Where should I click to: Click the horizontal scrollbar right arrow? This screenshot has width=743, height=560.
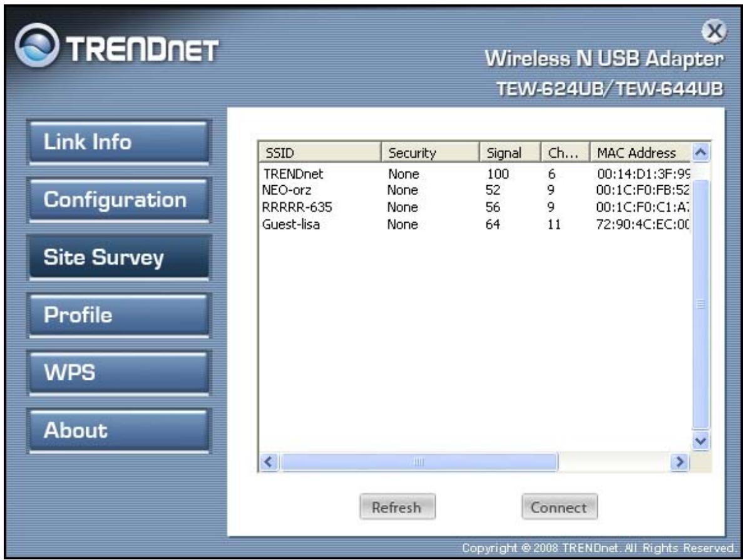(x=680, y=462)
